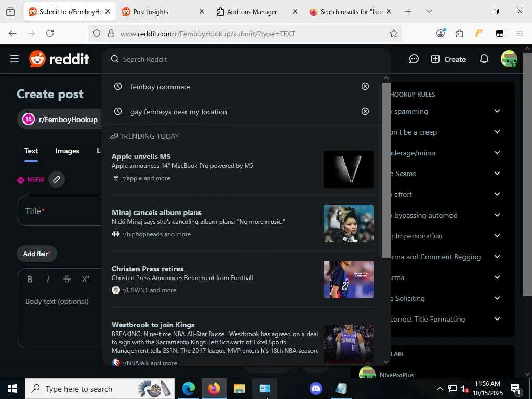Image resolution: width=532 pixels, height=399 pixels.
Task: Open Microsoft Edge from taskbar
Action: (188, 389)
